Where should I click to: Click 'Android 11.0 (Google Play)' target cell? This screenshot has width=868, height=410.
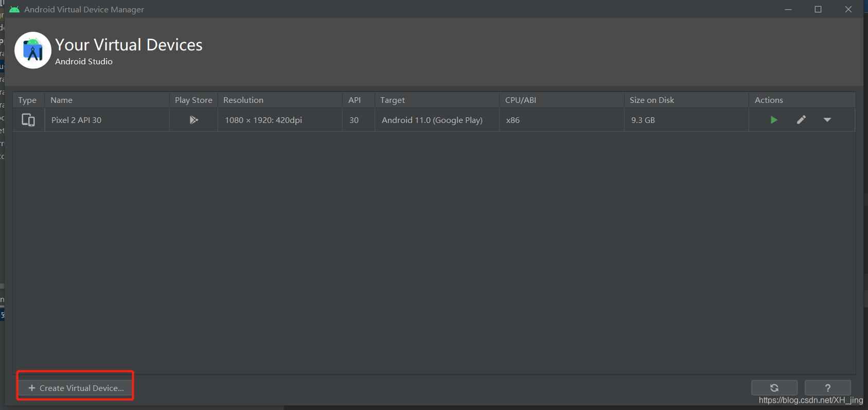click(437, 120)
